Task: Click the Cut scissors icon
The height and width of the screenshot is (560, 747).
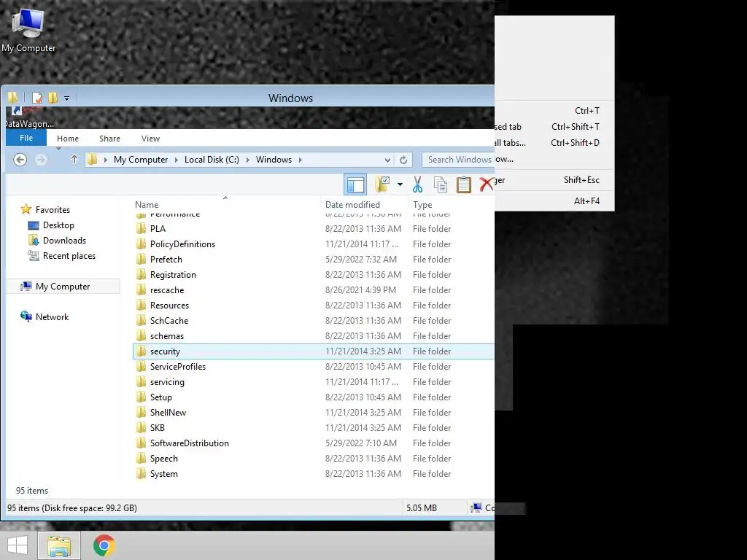Action: coord(418,184)
